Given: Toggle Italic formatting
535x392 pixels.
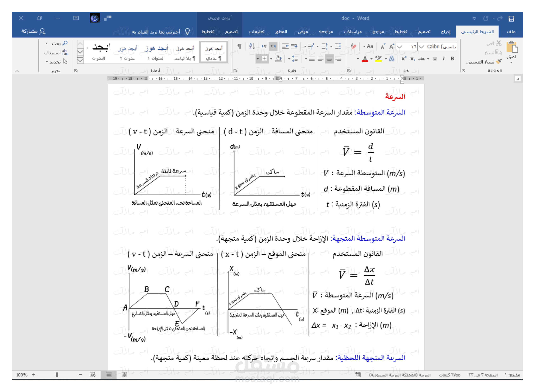Looking at the screenshot, I should [443, 59].
